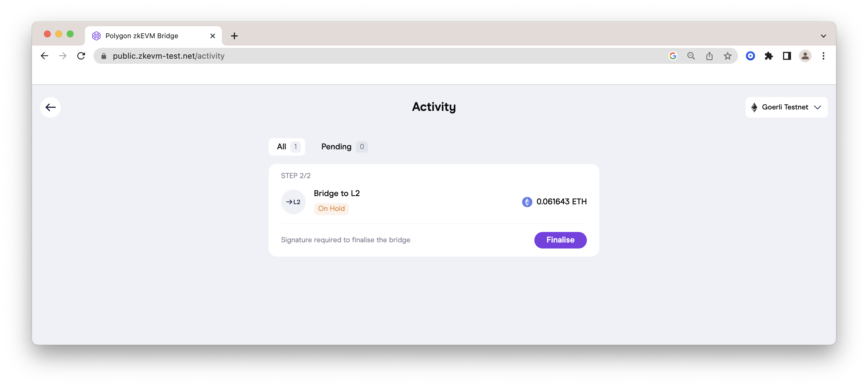Open the user profile avatar
This screenshot has height=387, width=868.
coord(805,56)
